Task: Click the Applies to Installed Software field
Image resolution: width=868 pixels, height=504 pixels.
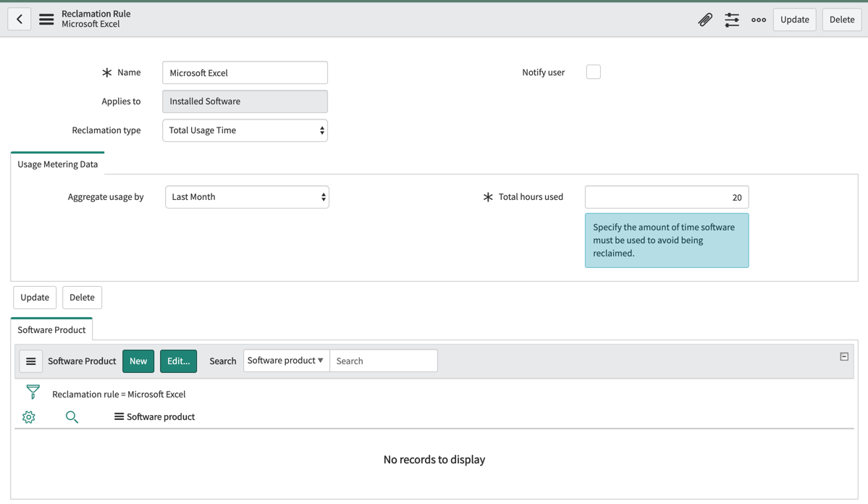Action: pyautogui.click(x=245, y=101)
